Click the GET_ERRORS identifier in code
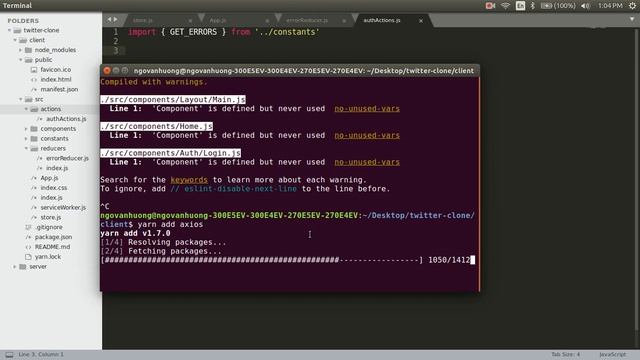The width and height of the screenshot is (640, 360). pyautogui.click(x=193, y=32)
